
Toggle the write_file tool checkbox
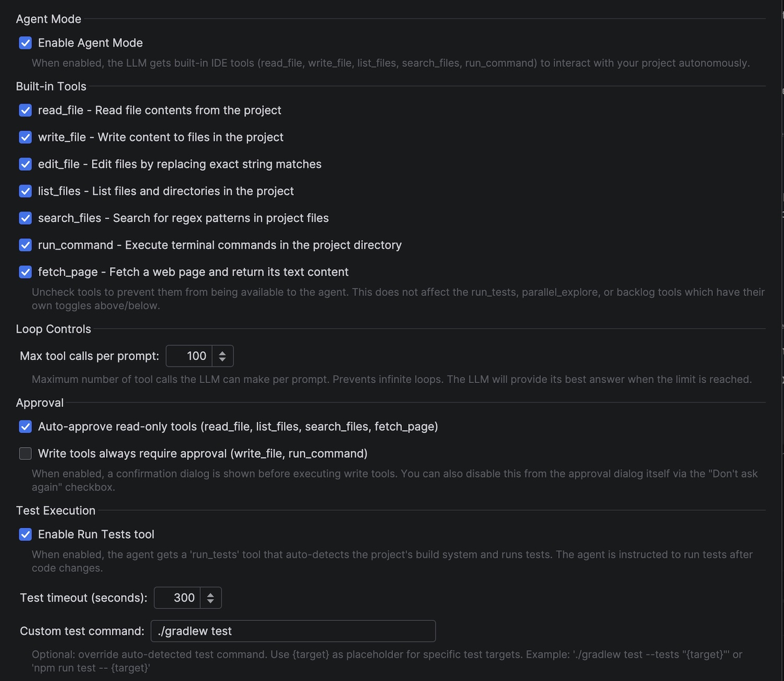coord(25,137)
